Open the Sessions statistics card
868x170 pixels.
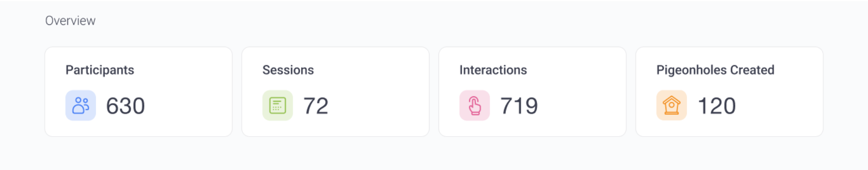[x=335, y=92]
